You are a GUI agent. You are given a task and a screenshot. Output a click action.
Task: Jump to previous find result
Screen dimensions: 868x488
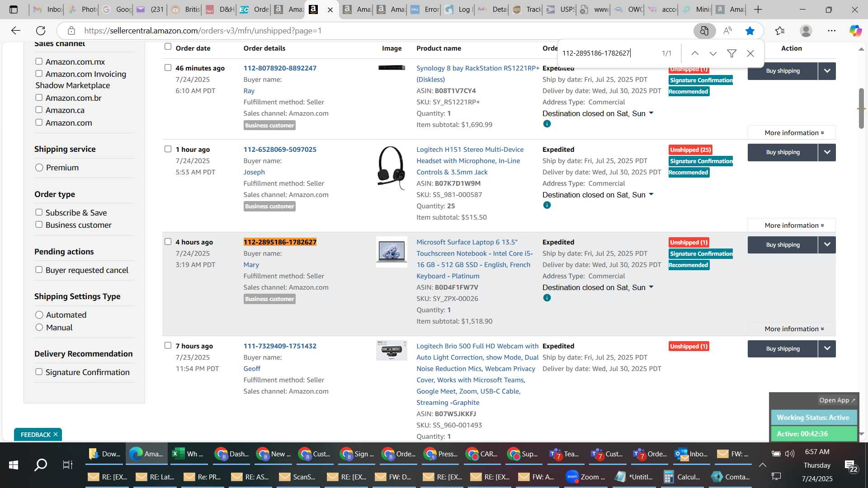(x=695, y=53)
